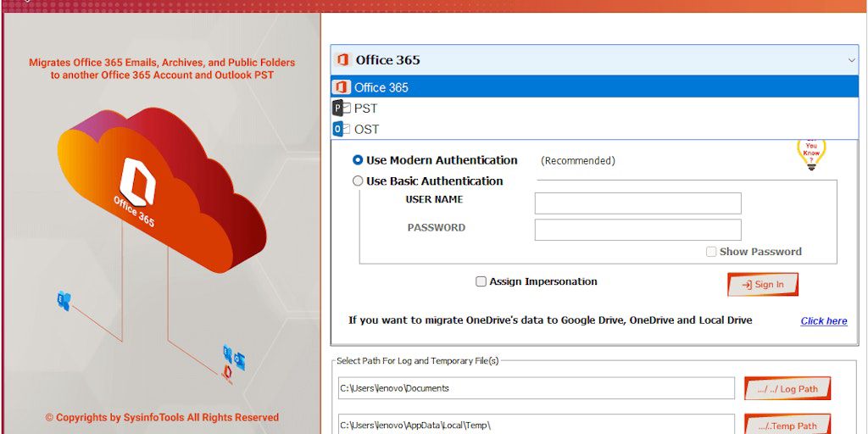Image resolution: width=868 pixels, height=434 pixels.
Task: Click the (Recommended) label text
Action: tap(577, 160)
